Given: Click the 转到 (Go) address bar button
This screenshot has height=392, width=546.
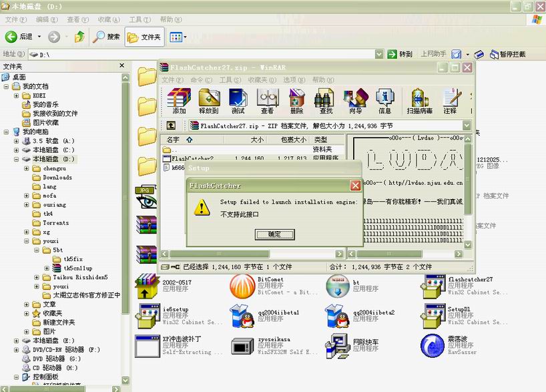Looking at the screenshot, I should click(400, 54).
